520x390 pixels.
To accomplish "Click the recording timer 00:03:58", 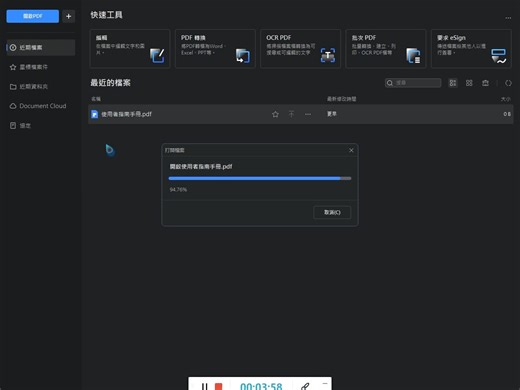I will [261, 386].
